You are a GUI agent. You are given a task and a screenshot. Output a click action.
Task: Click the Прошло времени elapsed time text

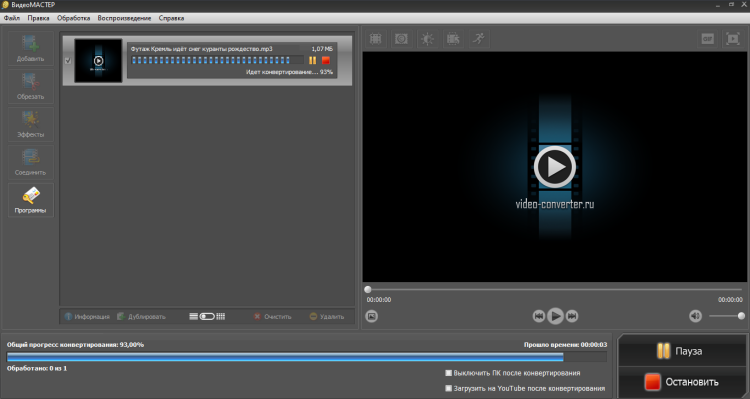click(x=565, y=344)
